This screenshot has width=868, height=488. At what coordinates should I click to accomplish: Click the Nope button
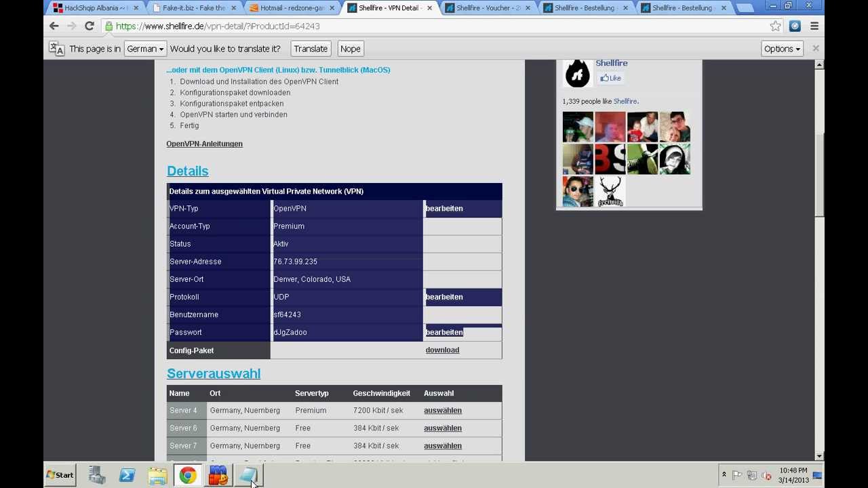(x=350, y=49)
